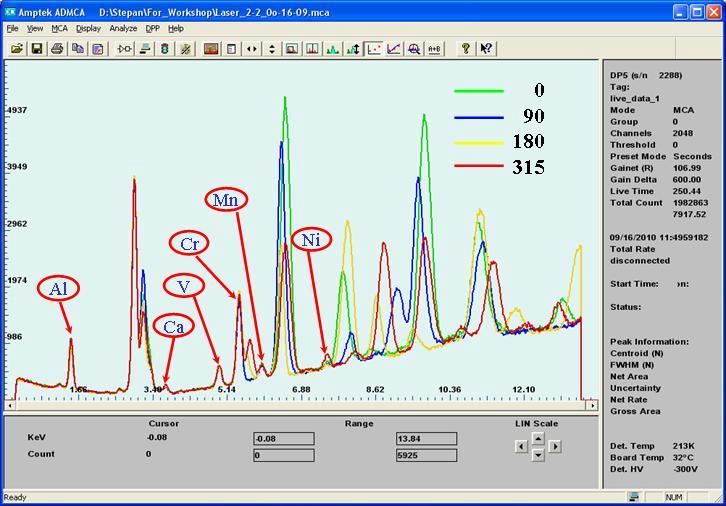This screenshot has width=726, height=506.
Task: Click the 'disconnected' status text
Action: coord(640,261)
